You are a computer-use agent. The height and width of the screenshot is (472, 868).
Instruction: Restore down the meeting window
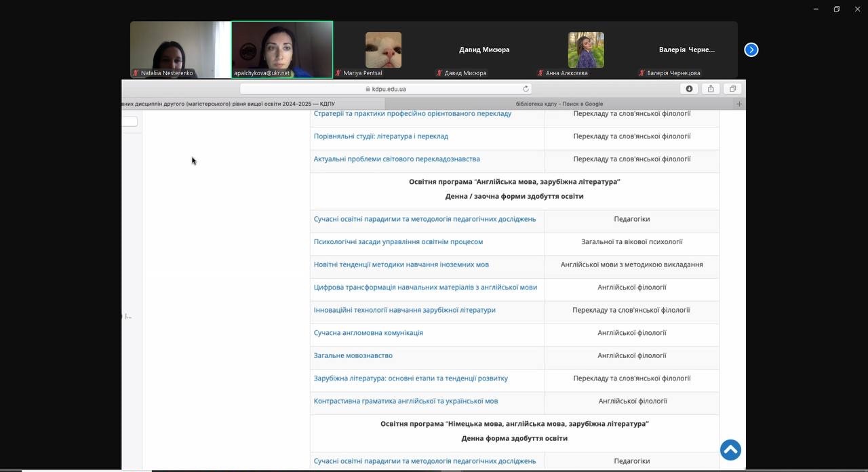coord(836,9)
